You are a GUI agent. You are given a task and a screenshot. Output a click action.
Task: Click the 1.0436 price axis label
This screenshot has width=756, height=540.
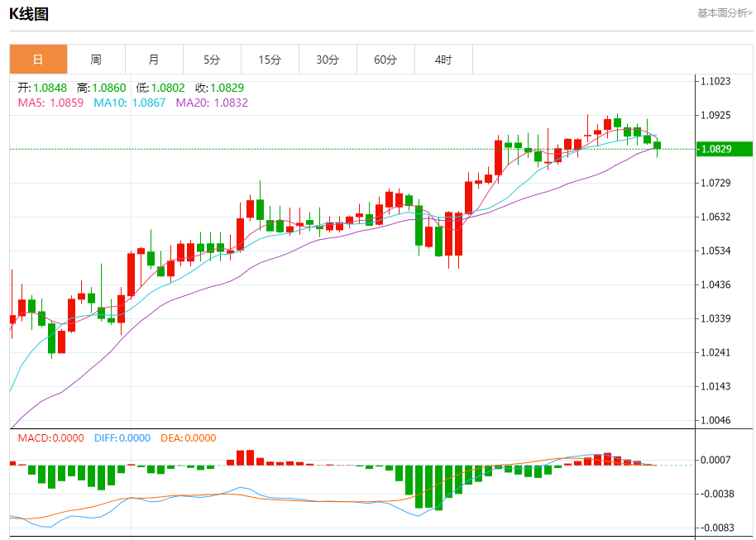[x=716, y=284]
